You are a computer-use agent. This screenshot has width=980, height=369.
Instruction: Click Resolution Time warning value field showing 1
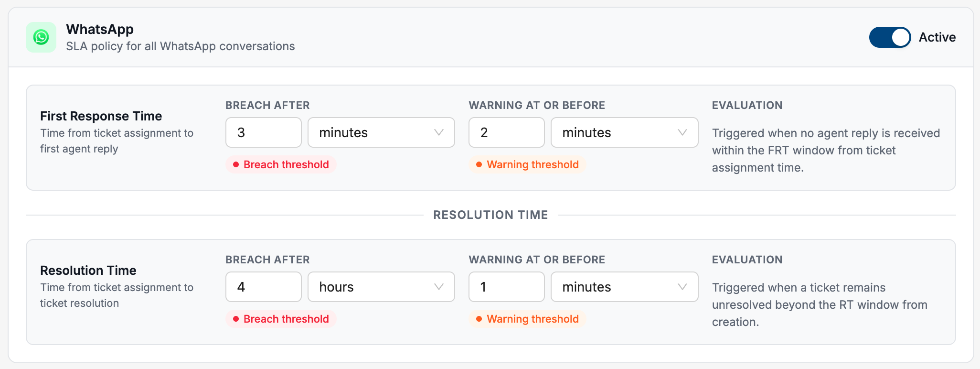[x=507, y=287]
